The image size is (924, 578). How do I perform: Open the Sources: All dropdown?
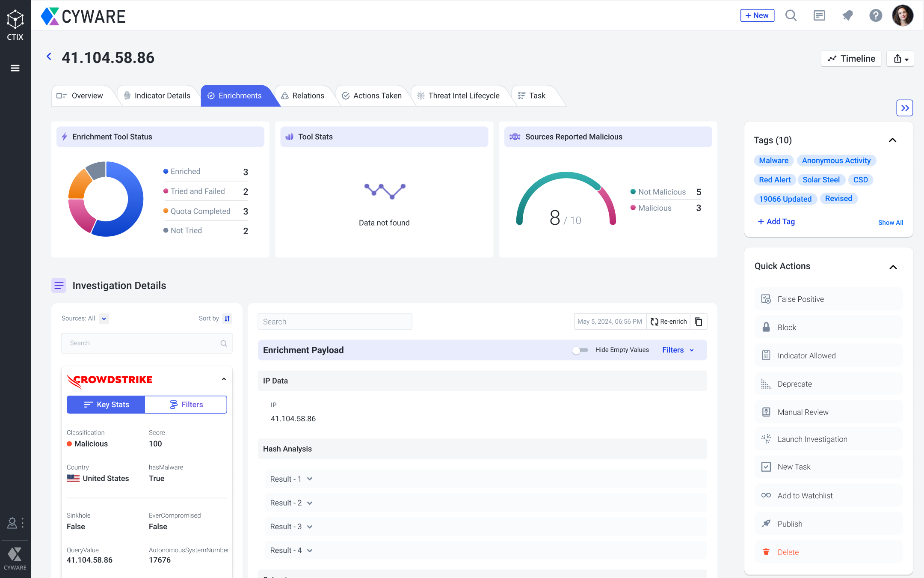[x=103, y=319]
